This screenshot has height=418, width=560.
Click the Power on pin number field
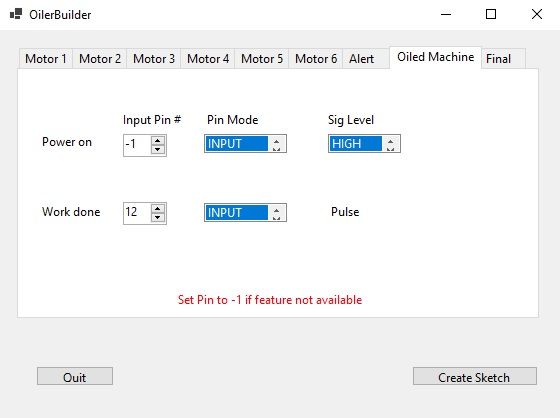137,145
